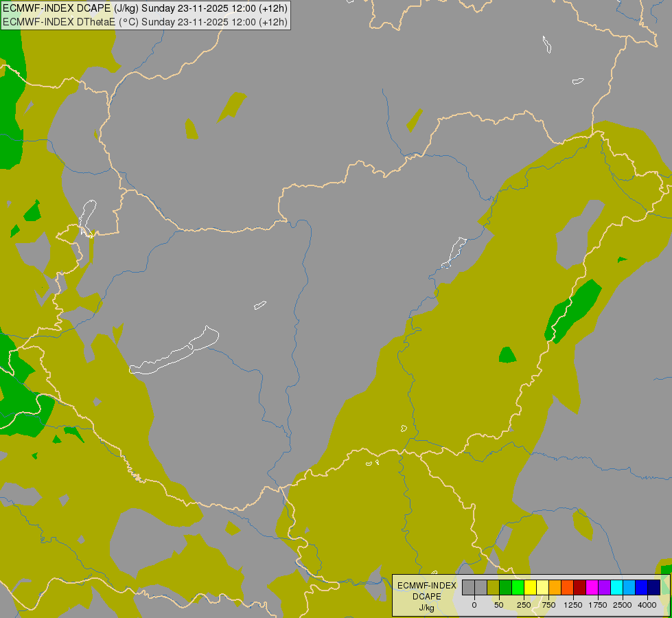Click the dark green legend swatch

506,587
